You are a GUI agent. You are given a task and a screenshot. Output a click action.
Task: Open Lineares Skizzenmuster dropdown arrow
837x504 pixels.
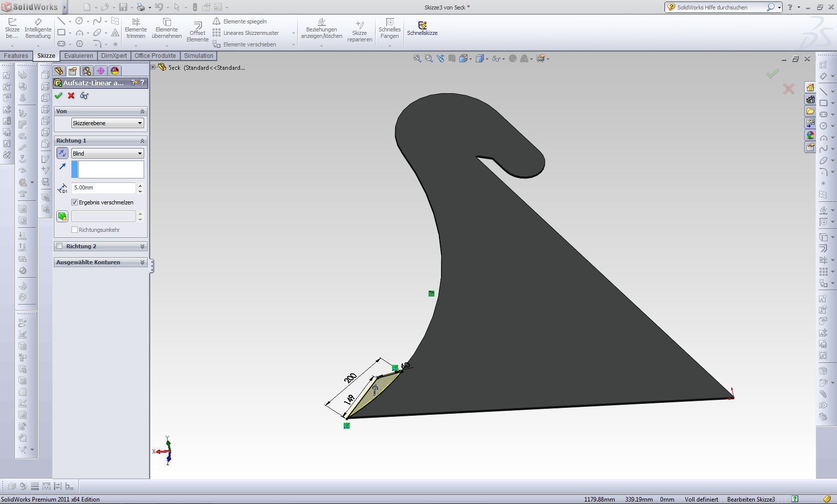coord(293,33)
